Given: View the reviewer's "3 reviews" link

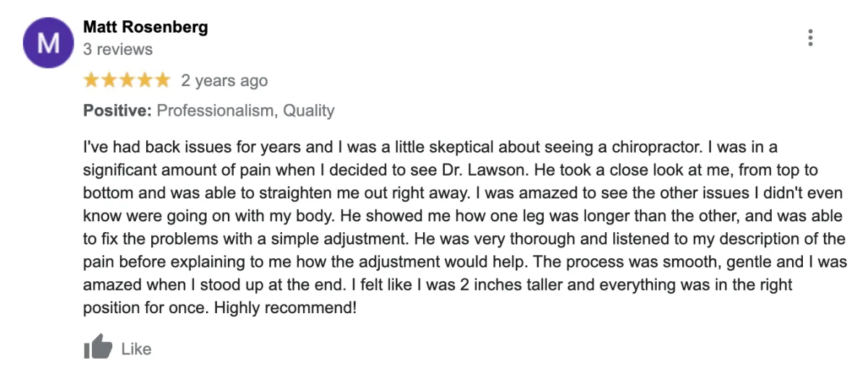Looking at the screenshot, I should 118,50.
